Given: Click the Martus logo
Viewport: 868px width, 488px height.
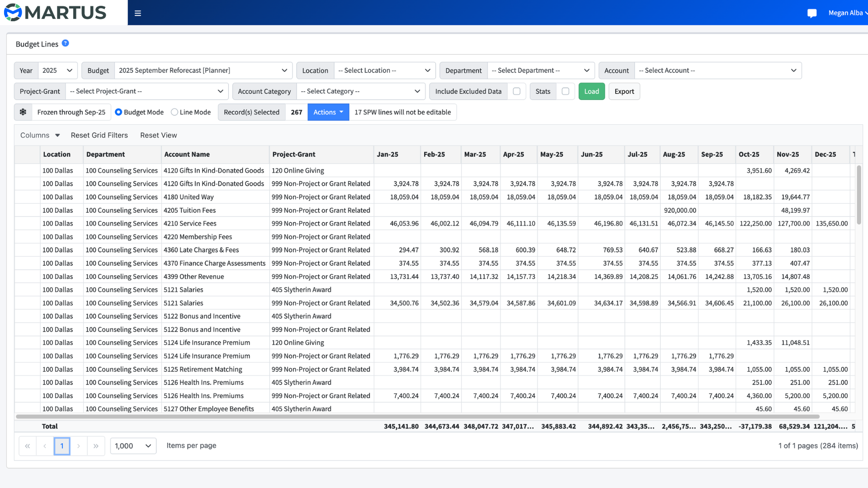Looking at the screenshot, I should 55,13.
